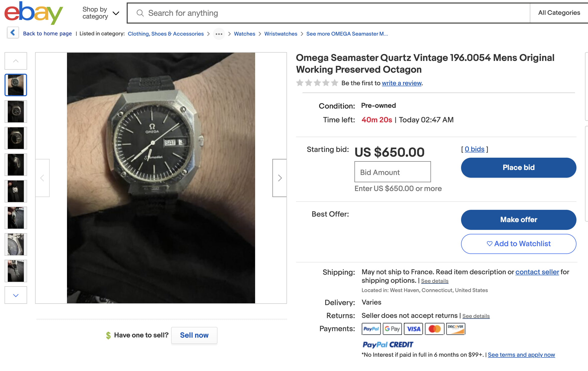The width and height of the screenshot is (588, 371).
Task: Click the Bid Amount input field
Action: click(392, 172)
